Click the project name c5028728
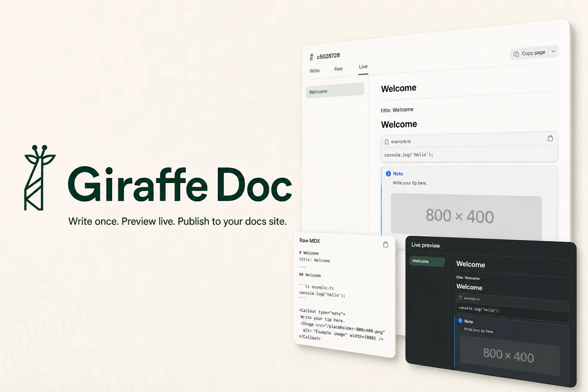Image resolution: width=588 pixels, height=392 pixels. tap(328, 56)
